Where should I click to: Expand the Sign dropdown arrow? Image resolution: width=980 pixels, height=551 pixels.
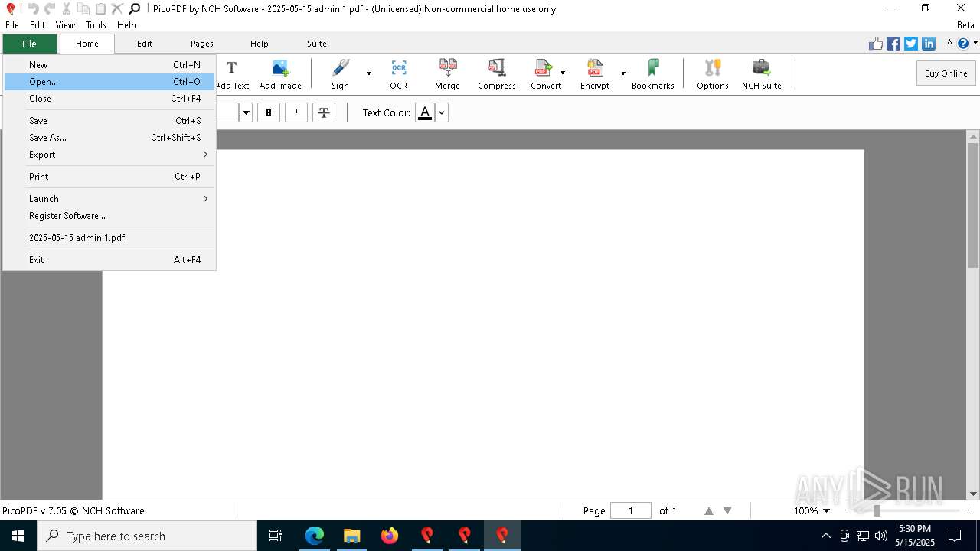pos(369,73)
